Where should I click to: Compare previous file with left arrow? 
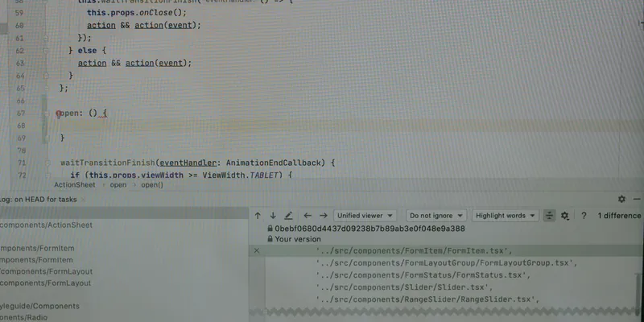308,216
